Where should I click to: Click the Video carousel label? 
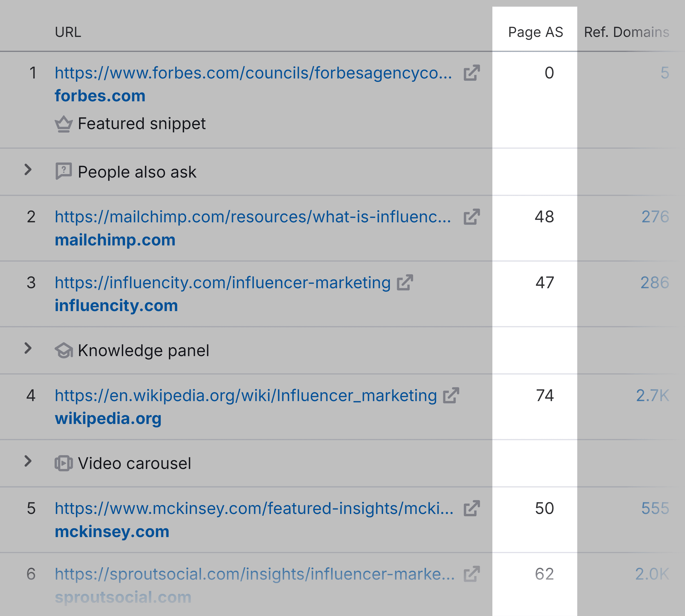tap(135, 463)
